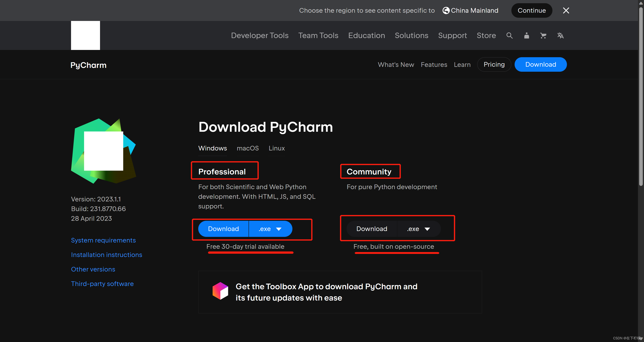
Task: Open the Linux download options
Action: (x=277, y=148)
